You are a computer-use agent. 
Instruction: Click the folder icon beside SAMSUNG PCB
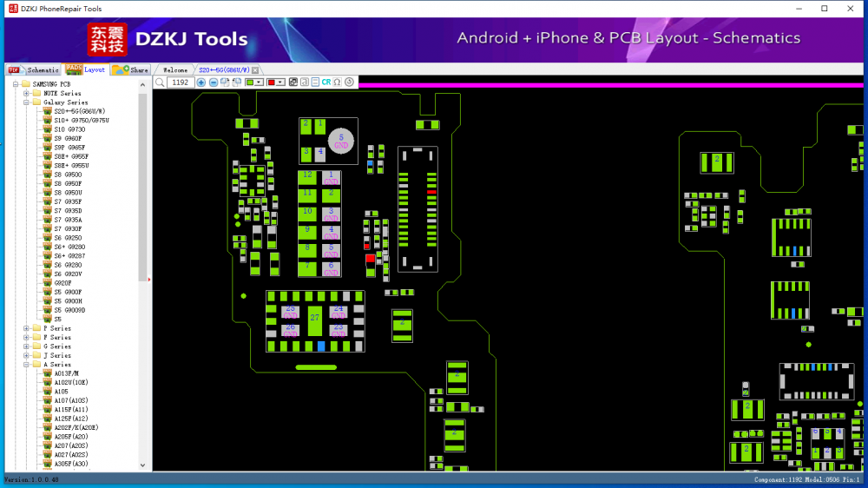pyautogui.click(x=25, y=84)
